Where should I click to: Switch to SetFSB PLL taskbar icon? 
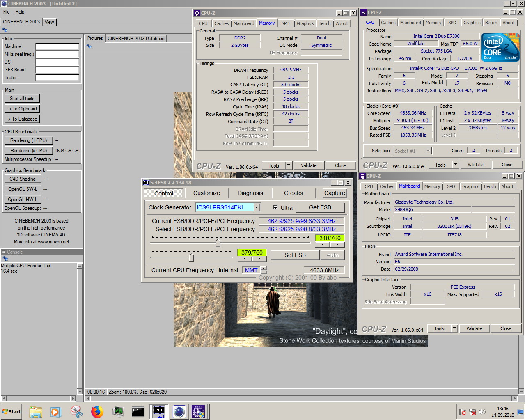(159, 412)
